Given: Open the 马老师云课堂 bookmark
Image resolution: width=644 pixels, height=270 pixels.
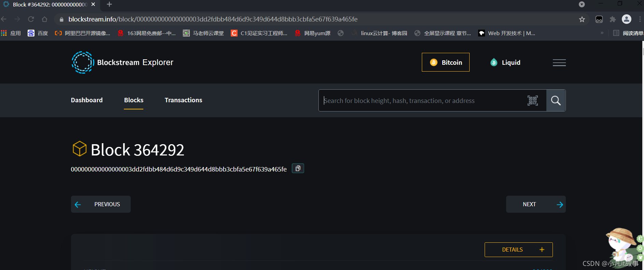Looking at the screenshot, I should [203, 33].
